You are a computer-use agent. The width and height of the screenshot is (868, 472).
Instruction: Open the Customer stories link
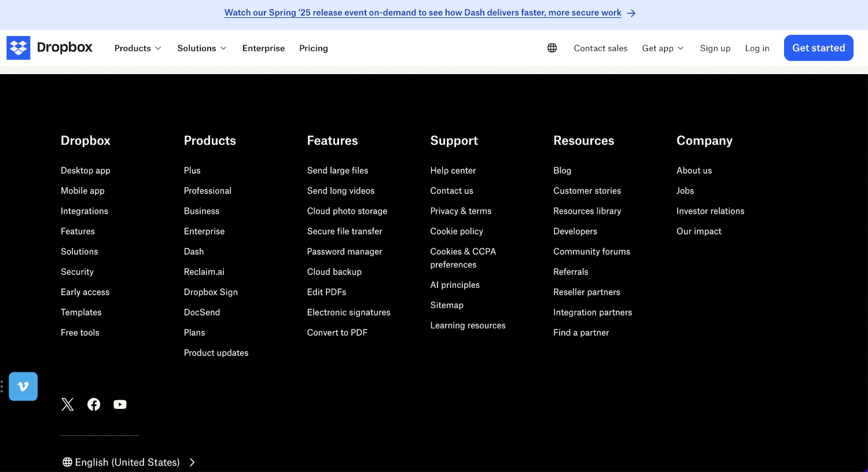pos(587,191)
